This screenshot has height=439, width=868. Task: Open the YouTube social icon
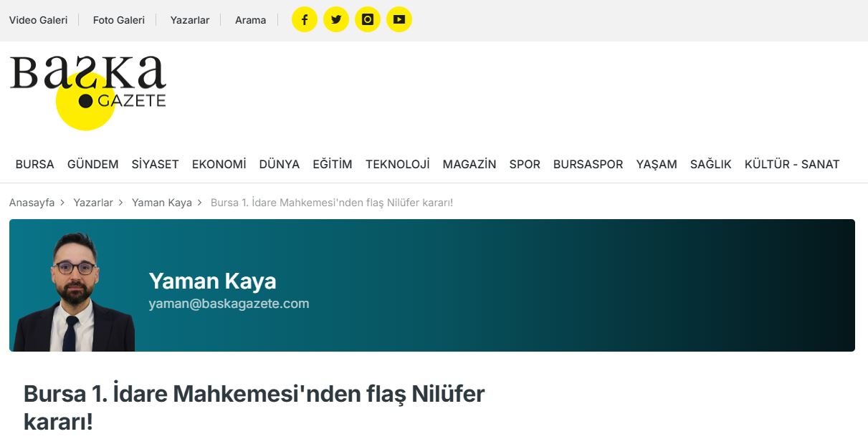coord(399,20)
